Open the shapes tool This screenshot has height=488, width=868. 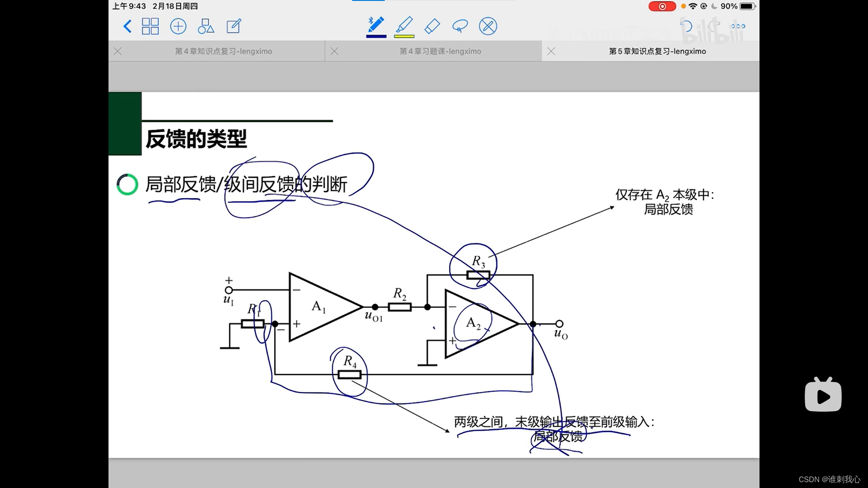[x=206, y=26]
